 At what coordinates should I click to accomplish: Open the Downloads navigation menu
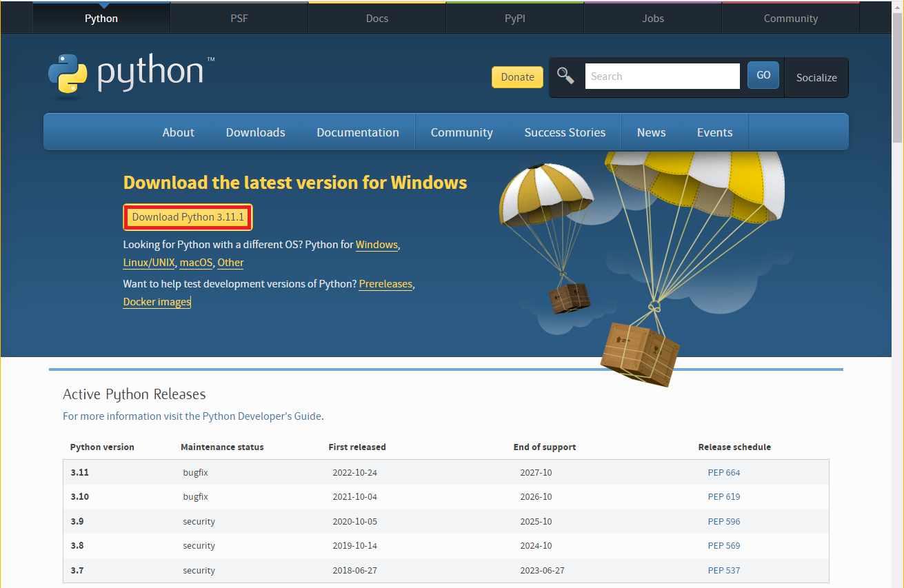pos(255,132)
